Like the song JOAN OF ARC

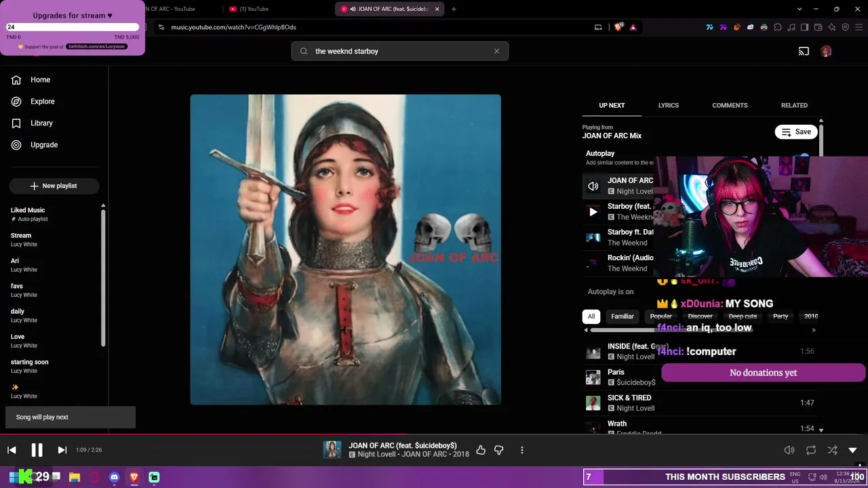pos(481,450)
